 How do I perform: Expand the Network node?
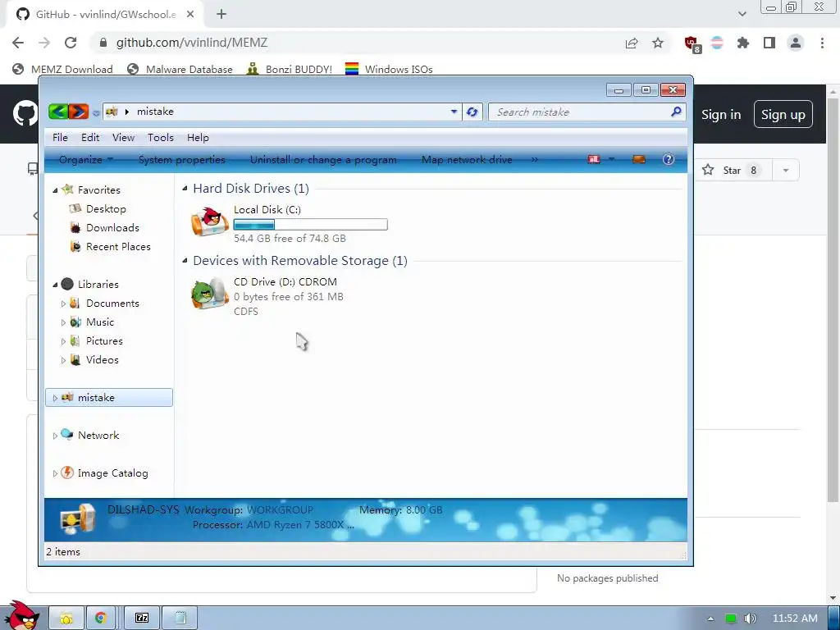point(55,436)
